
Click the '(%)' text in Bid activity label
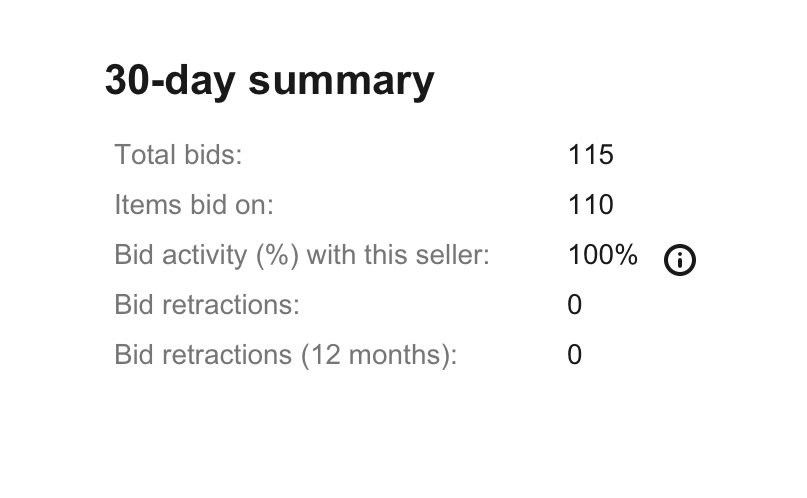[277, 255]
